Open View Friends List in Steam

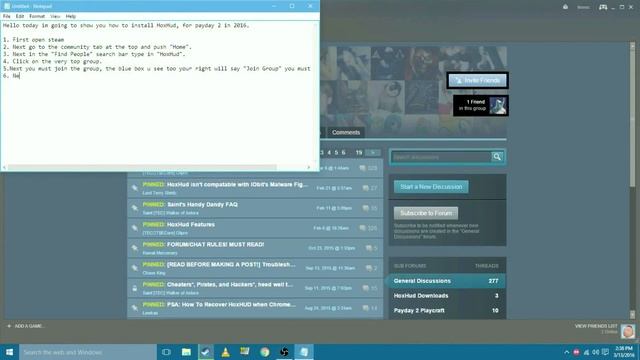(x=596, y=326)
